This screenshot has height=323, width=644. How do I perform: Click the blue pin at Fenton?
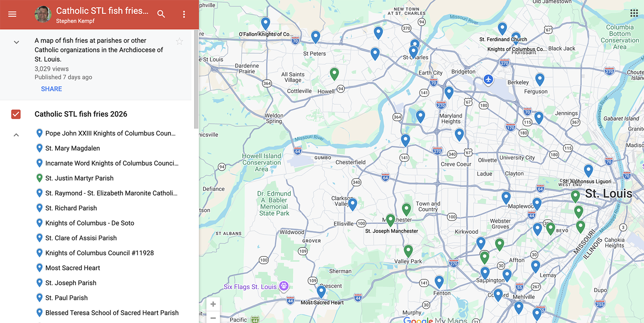click(x=439, y=282)
